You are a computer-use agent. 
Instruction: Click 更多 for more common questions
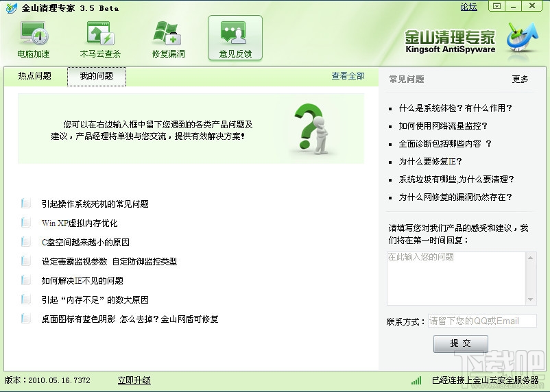[x=520, y=79]
